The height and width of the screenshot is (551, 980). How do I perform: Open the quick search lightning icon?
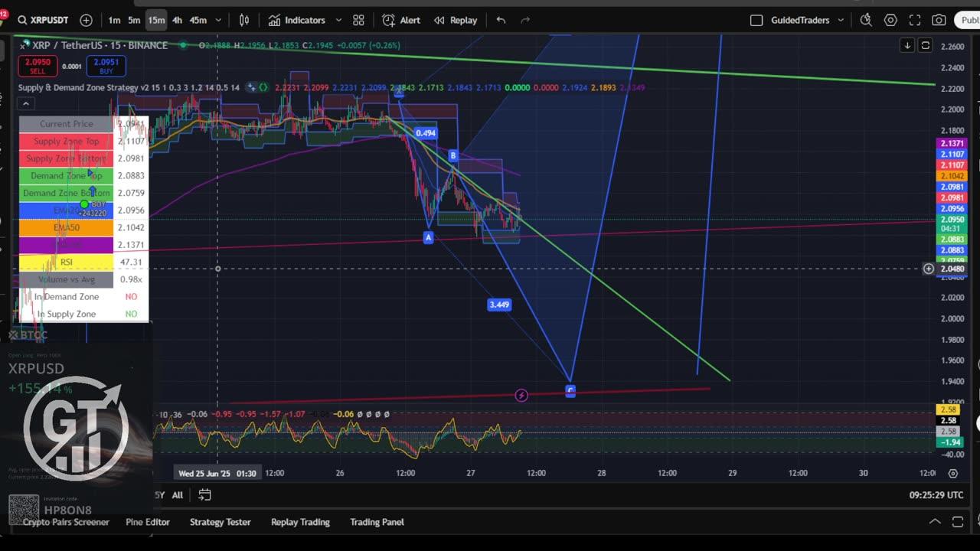tap(866, 20)
